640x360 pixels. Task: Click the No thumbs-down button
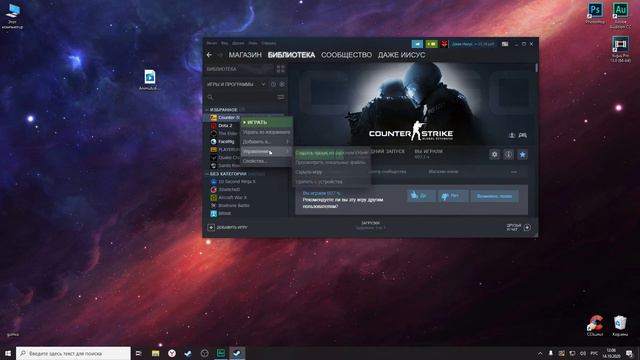[x=453, y=196]
